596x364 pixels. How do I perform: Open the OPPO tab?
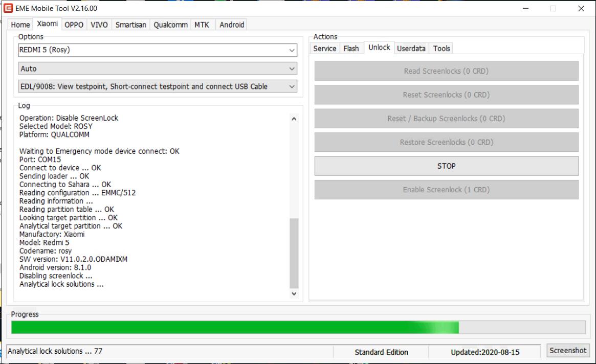tap(74, 25)
